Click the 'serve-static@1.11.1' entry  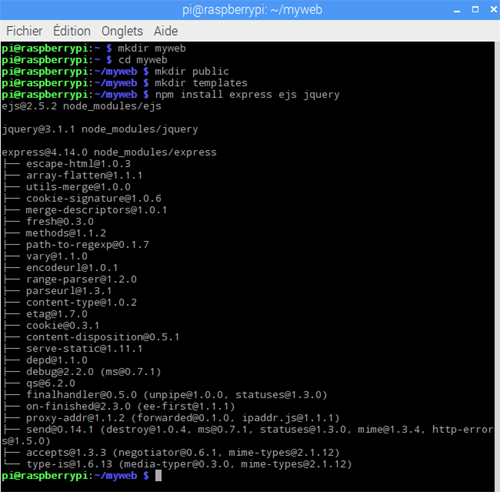84,349
